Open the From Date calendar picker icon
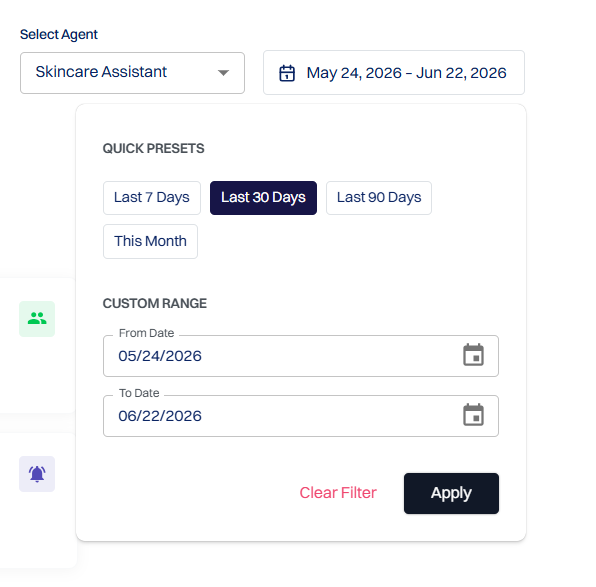Screen dimensions: 596x587 tap(473, 355)
